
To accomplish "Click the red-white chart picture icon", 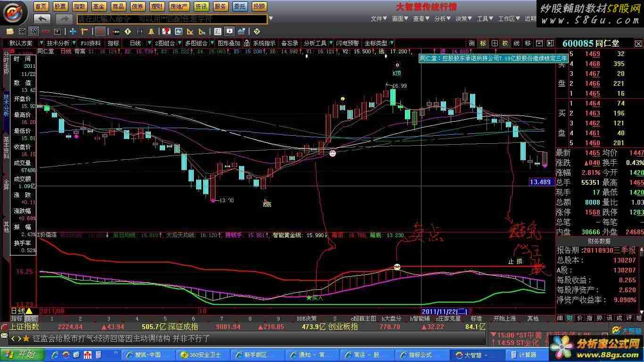I will 167,32.
